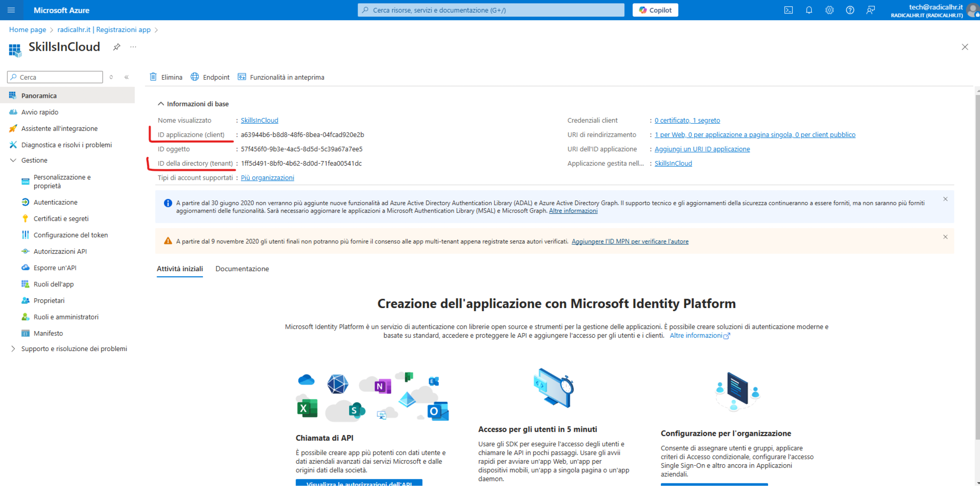Click Aggiungere l'ID MPN per verificare l'autore
Image resolution: width=980 pixels, height=487 pixels.
(x=630, y=241)
